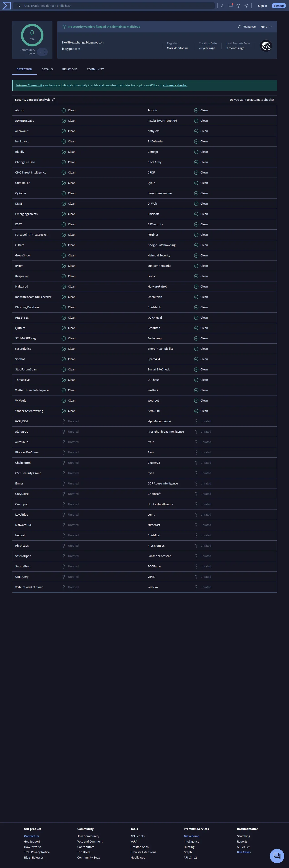289x868 pixels.
Task: Click the Sign up button
Action: (279, 6)
